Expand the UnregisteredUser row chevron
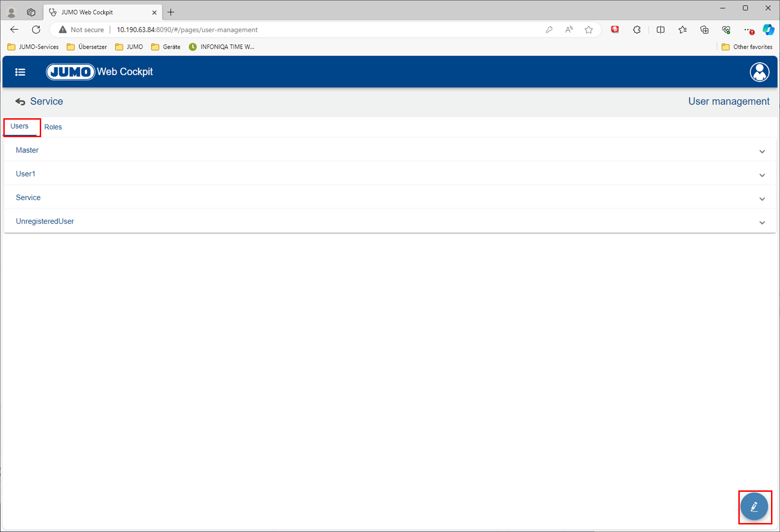The width and height of the screenshot is (780, 532). 762,222
